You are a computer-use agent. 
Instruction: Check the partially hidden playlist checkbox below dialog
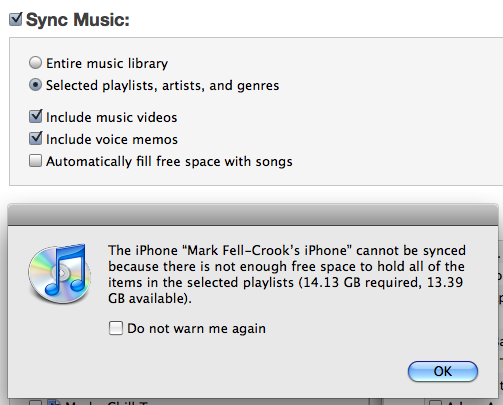(35, 402)
